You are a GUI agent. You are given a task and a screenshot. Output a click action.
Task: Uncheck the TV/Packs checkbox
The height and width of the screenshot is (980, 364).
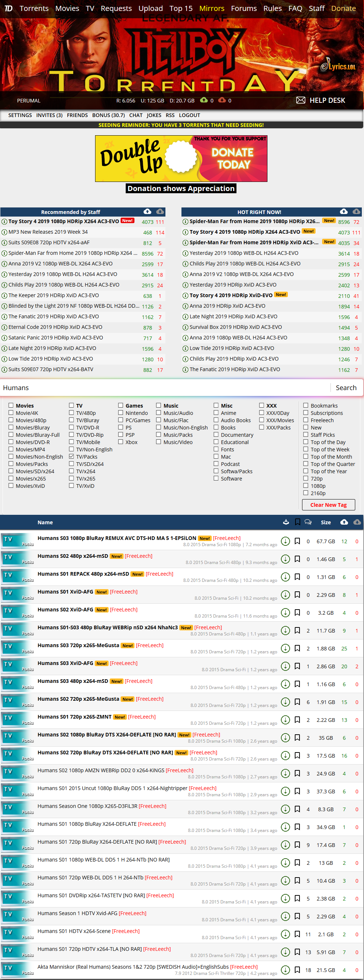[x=71, y=456]
